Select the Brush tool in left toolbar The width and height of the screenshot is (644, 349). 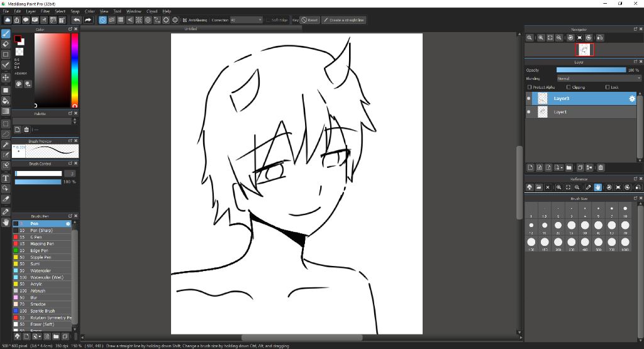[x=6, y=34]
